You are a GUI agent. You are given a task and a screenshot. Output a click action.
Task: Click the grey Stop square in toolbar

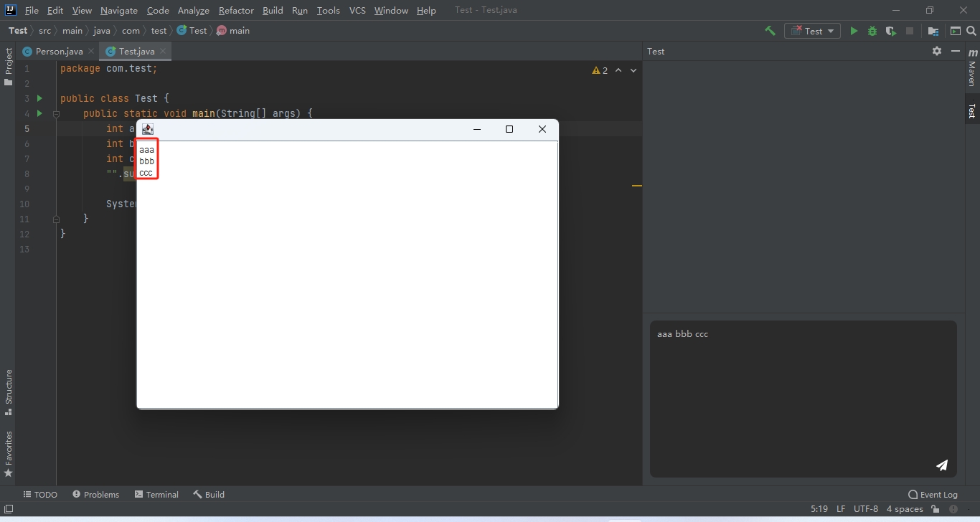point(910,31)
